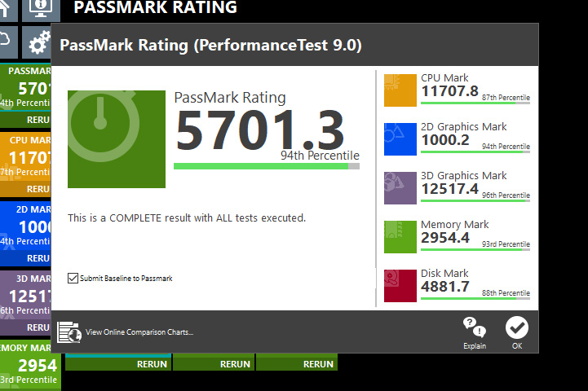Click the blue 2D Graphics Mark icon
The width and height of the screenshot is (588, 391).
pyautogui.click(x=400, y=139)
